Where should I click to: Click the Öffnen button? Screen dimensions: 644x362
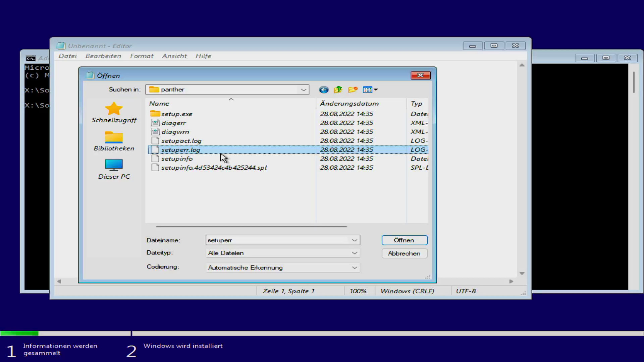click(404, 240)
